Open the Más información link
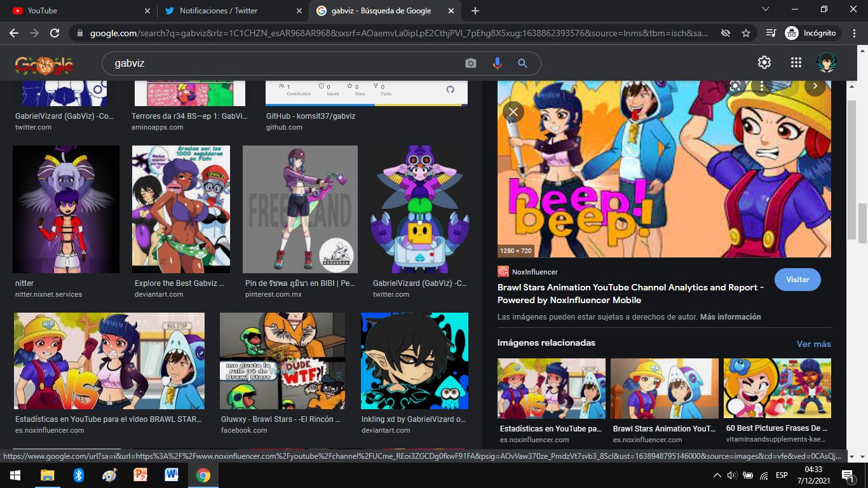 (x=730, y=316)
